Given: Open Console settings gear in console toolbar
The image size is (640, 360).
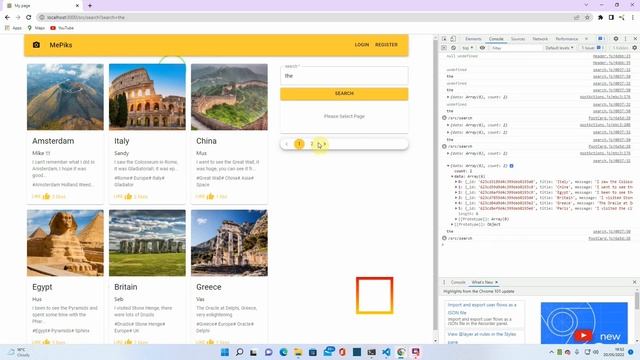Looking at the screenshot, I should click(634, 48).
